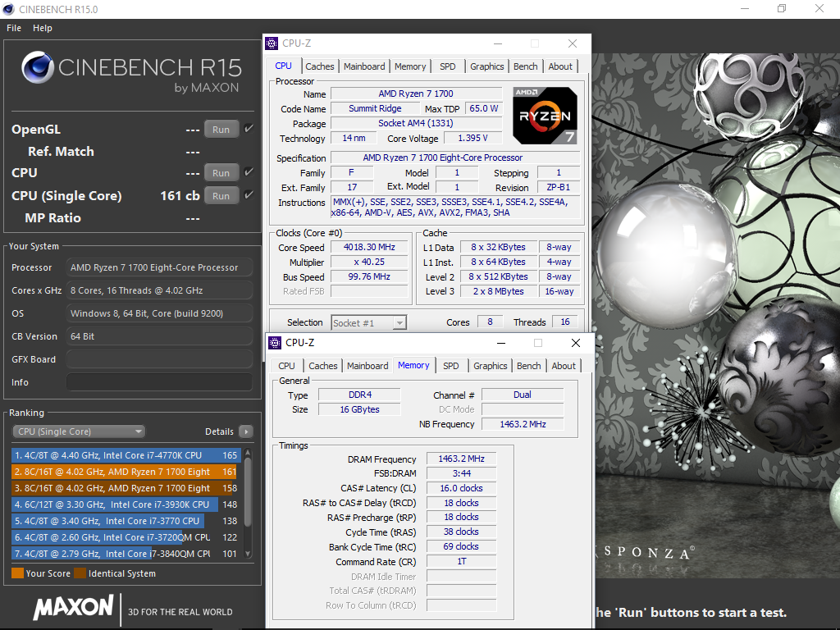Select ranking row scoring 158

pos(126,488)
